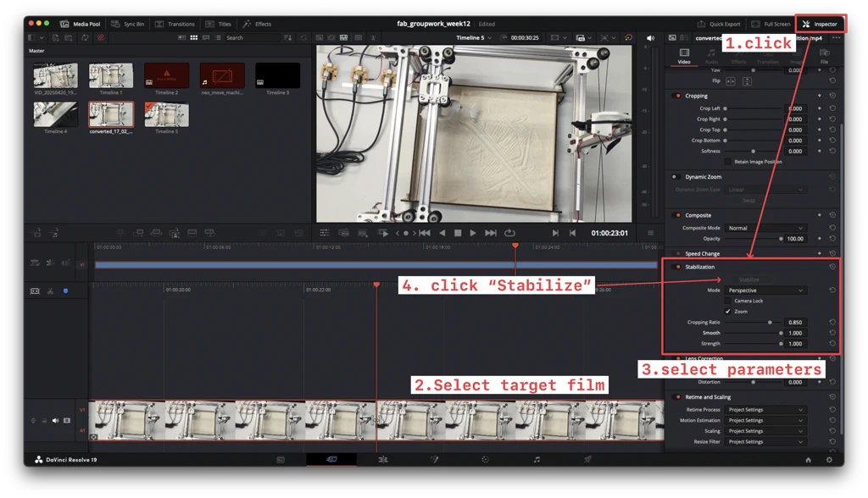
Task: Switch to the Fairlight page icon
Action: [537, 459]
